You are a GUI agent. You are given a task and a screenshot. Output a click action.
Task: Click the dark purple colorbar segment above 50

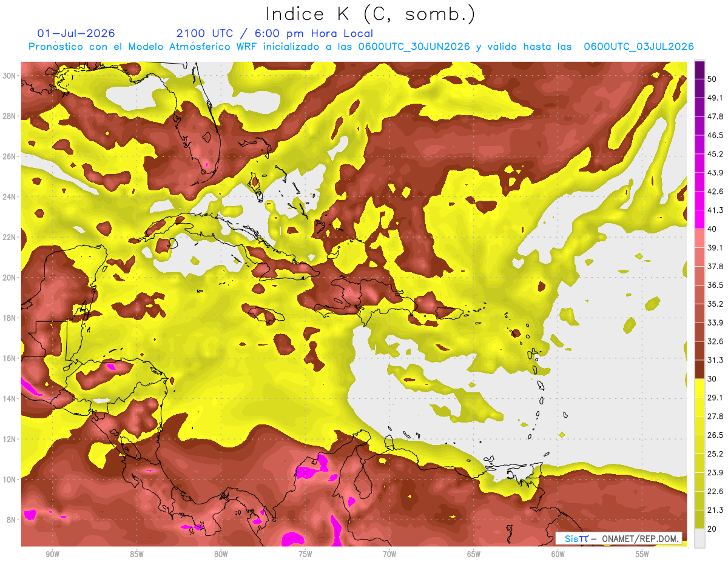699,70
